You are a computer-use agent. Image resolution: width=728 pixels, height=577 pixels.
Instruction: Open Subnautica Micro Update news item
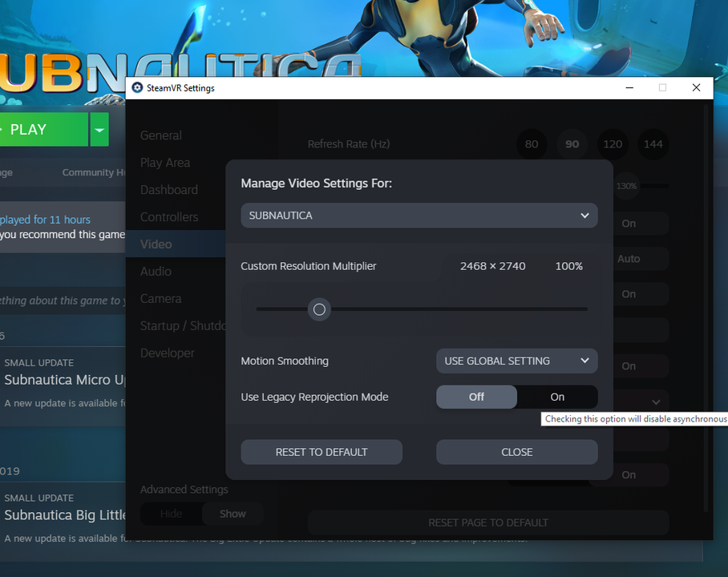pyautogui.click(x=65, y=380)
